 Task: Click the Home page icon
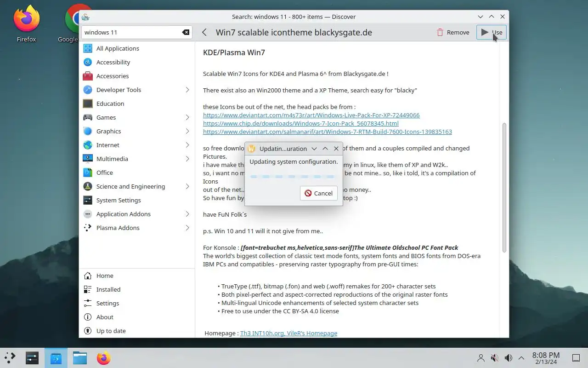point(88,276)
